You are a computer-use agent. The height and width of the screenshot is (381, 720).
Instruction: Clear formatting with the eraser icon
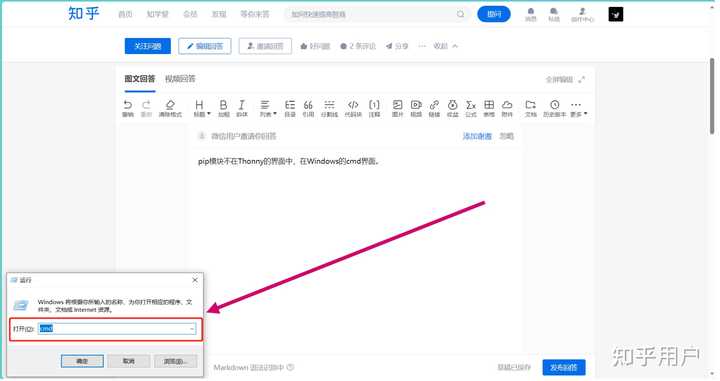tap(170, 108)
